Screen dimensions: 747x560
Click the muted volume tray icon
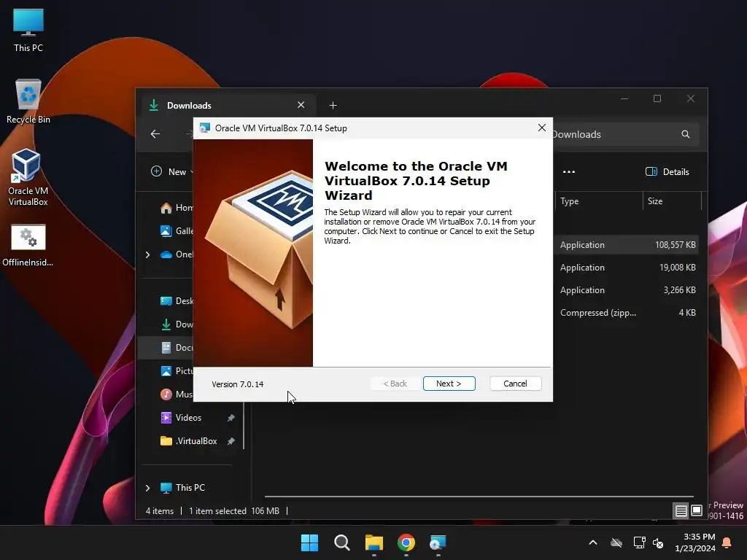pos(658,542)
